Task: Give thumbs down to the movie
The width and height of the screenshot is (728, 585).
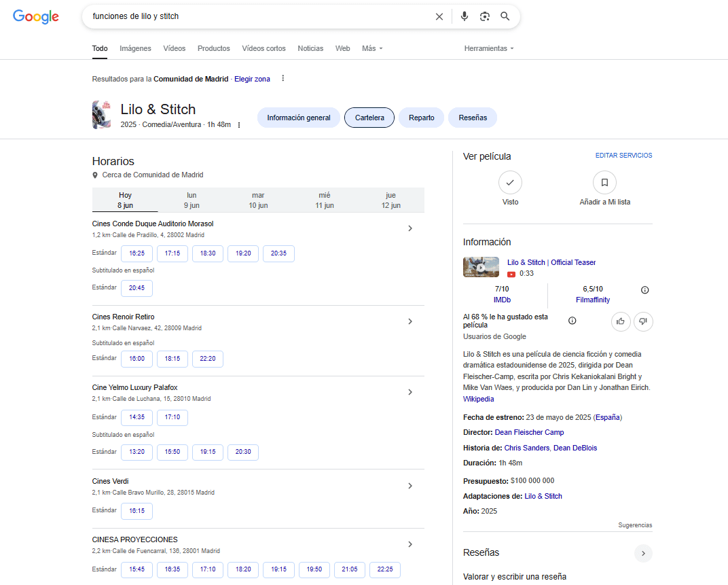Action: click(x=643, y=321)
